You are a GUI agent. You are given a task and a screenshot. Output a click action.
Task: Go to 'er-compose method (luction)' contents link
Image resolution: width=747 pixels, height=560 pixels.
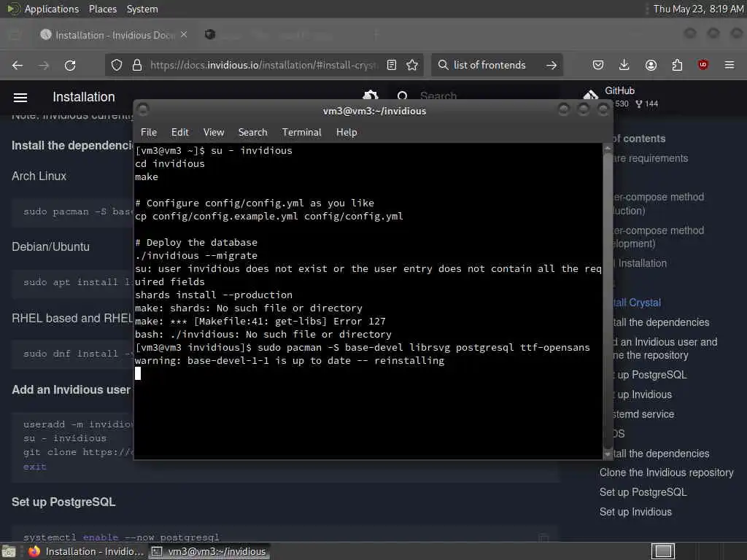(x=659, y=204)
